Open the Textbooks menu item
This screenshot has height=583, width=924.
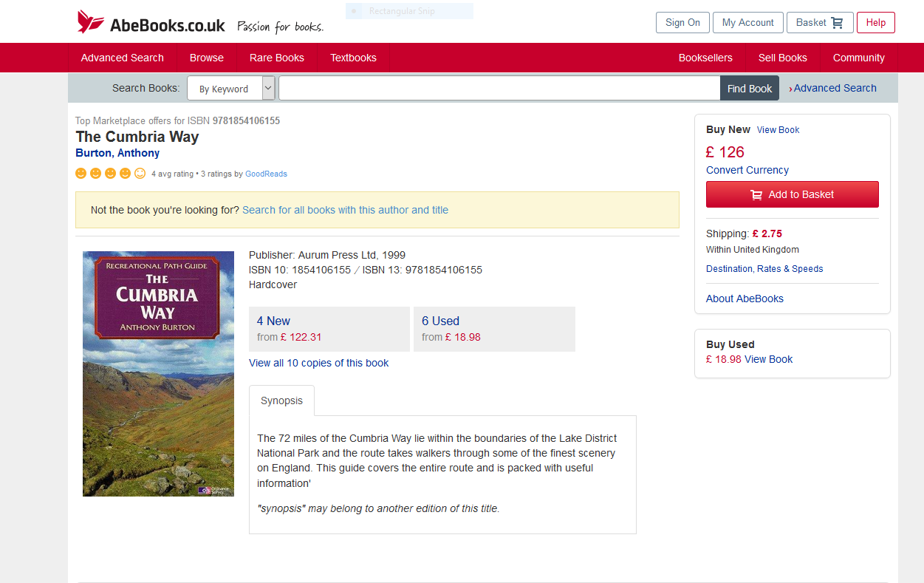pyautogui.click(x=353, y=58)
